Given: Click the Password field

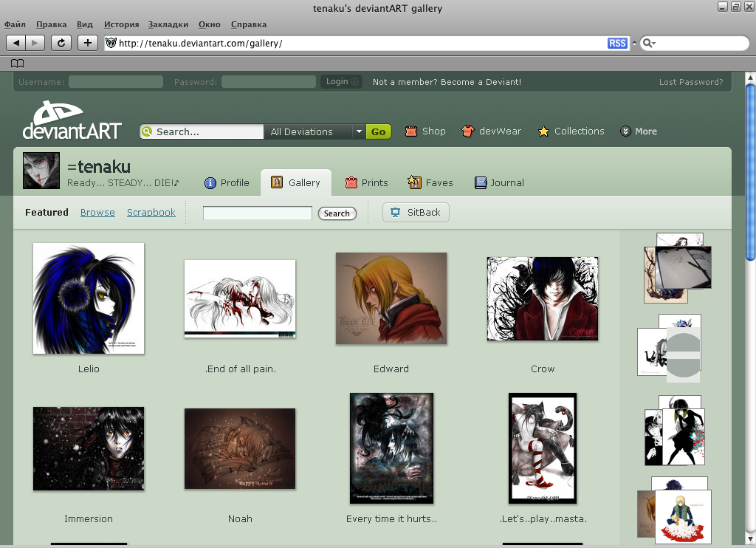Looking at the screenshot, I should pos(269,82).
